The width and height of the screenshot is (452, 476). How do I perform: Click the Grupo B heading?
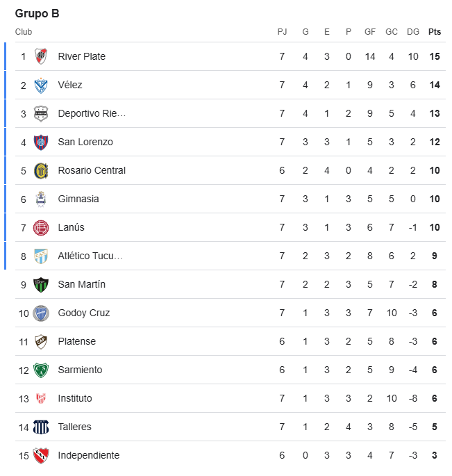(37, 14)
